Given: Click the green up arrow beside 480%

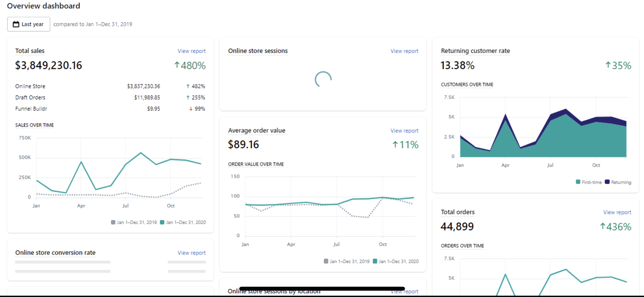Looking at the screenshot, I should point(177,65).
